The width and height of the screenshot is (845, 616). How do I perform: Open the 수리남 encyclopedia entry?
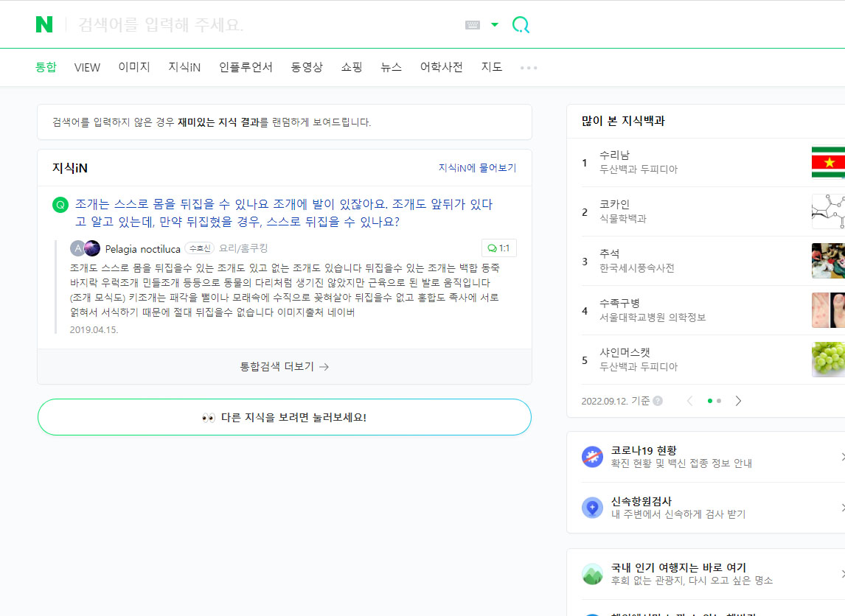click(614, 155)
